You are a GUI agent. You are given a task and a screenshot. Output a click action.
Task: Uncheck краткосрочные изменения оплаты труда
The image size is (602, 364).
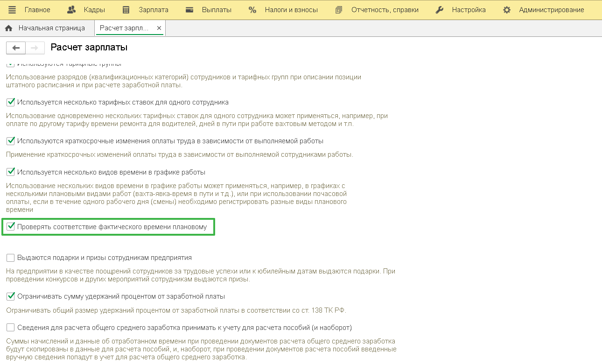(11, 140)
